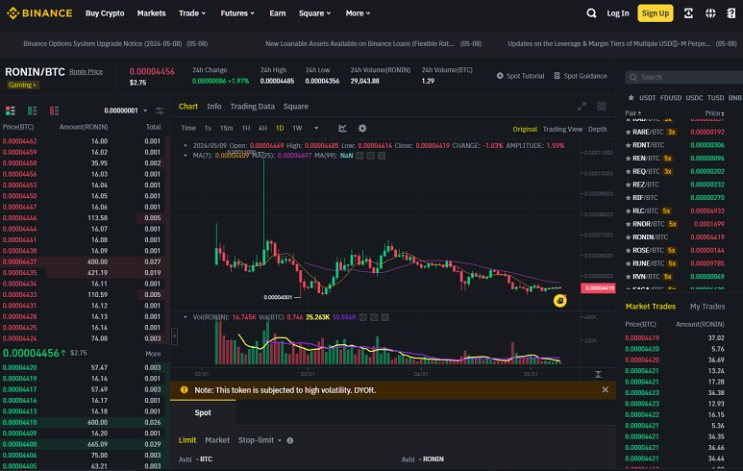Viewport: 743px width, 471px height.
Task: Click the chart vertical scale reset icon
Action: tap(598, 374)
